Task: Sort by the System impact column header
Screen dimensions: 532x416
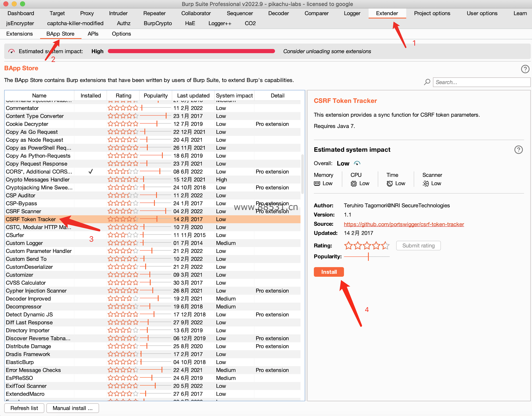Action: pos(234,95)
